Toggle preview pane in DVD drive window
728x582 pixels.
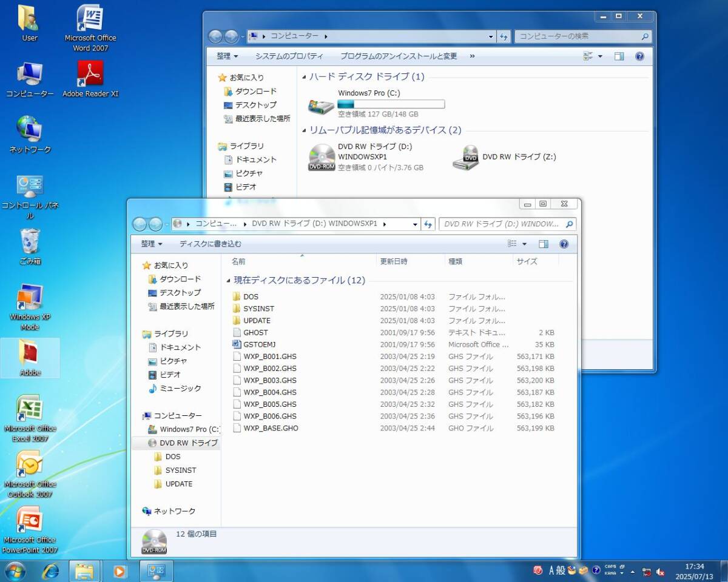pyautogui.click(x=543, y=244)
